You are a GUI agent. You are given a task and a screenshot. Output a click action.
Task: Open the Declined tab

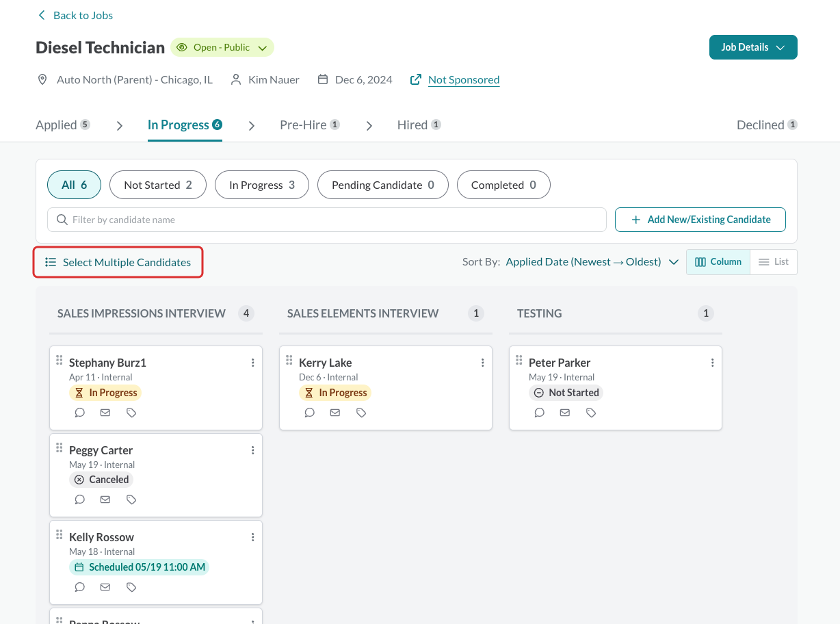(x=767, y=125)
